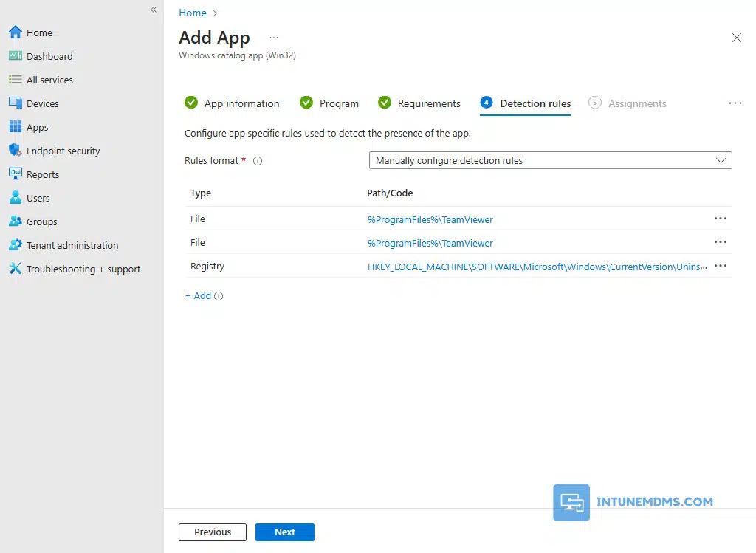Open All services in the sidebar
Viewport: 756px width, 553px height.
[49, 80]
